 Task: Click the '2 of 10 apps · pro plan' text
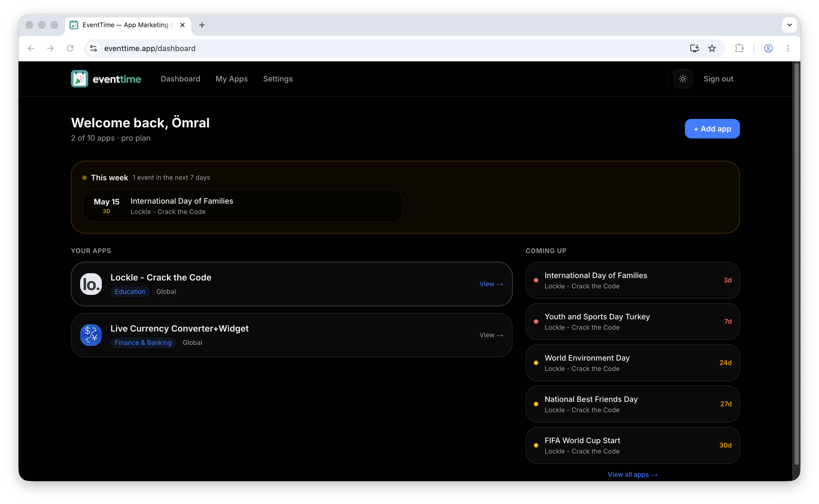tap(111, 138)
